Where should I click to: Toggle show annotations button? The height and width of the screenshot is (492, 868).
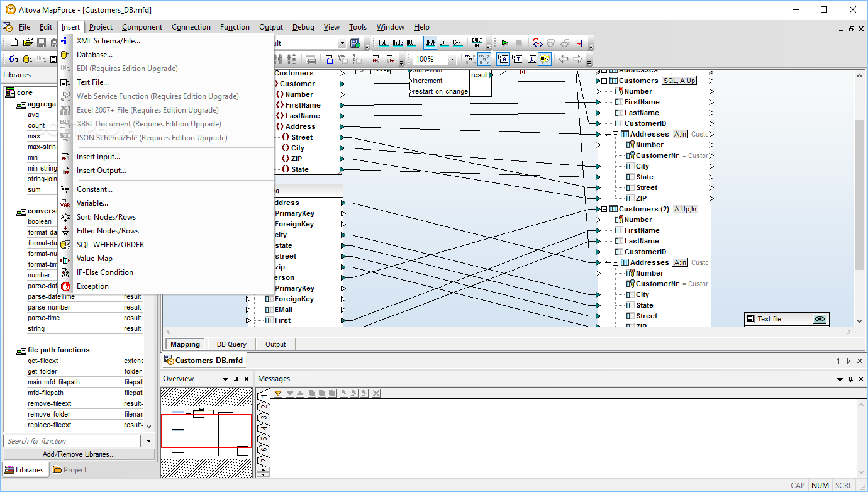[x=504, y=59]
